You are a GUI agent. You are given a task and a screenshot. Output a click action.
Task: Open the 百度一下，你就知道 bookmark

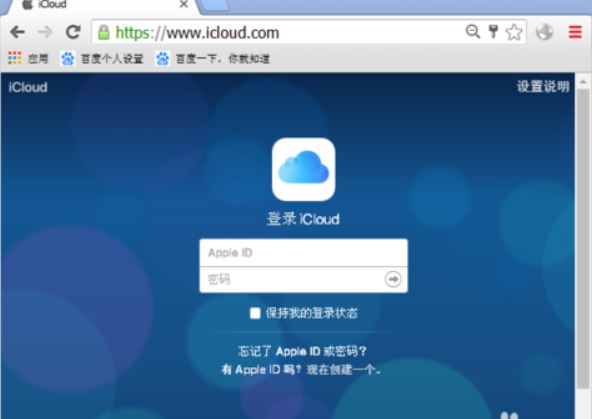213,59
